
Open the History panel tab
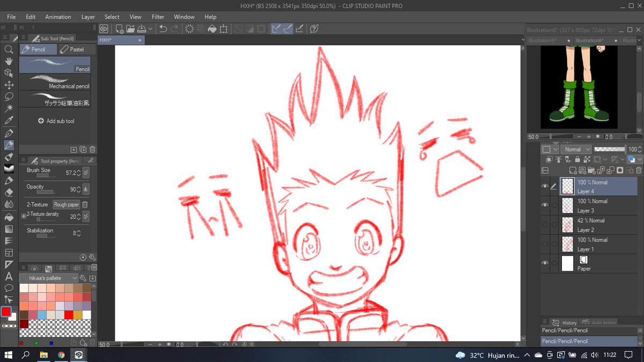pyautogui.click(x=564, y=323)
